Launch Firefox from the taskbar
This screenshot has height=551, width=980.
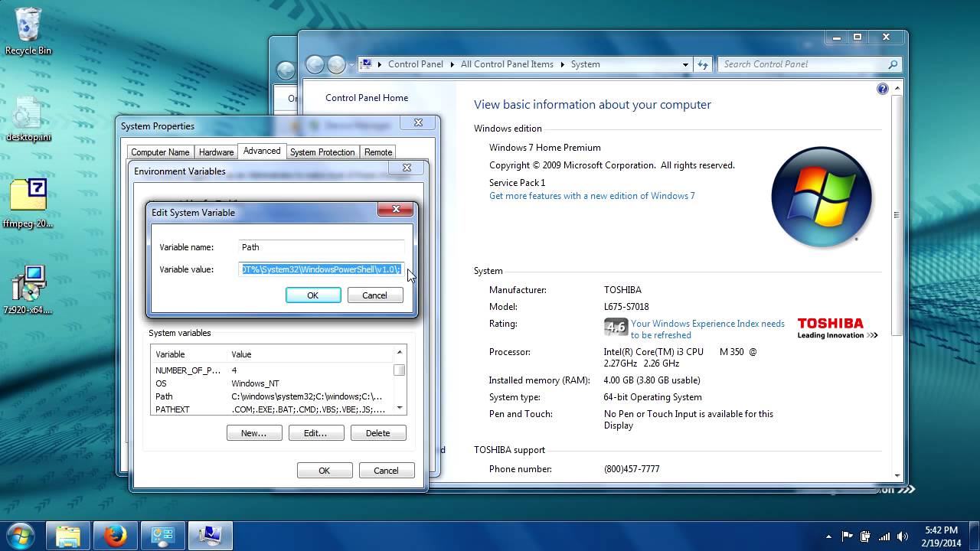click(x=116, y=536)
